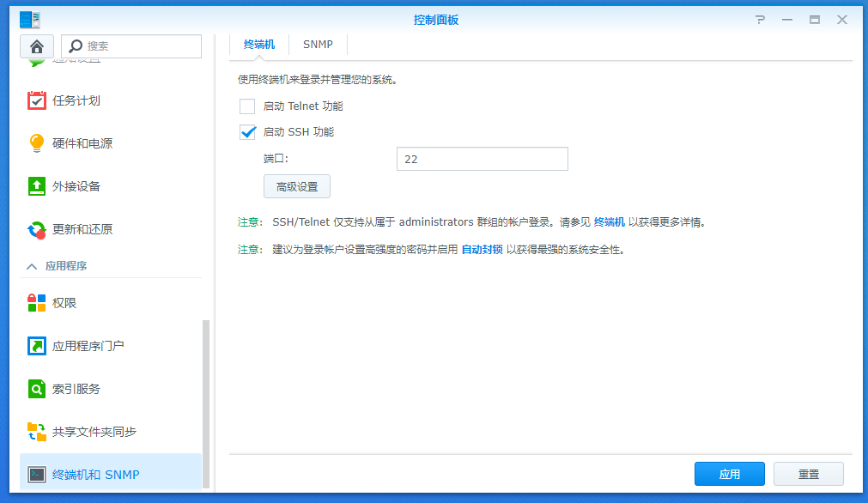Select 应用程序门户 in the sidebar
Viewport: 868px width, 503px height.
coord(88,346)
